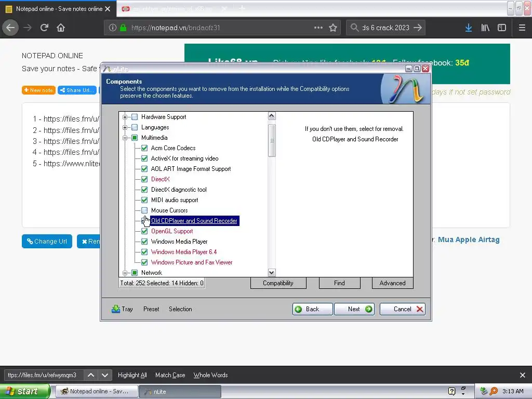
Task: Close the Notepad online browser tab
Action: click(108, 9)
